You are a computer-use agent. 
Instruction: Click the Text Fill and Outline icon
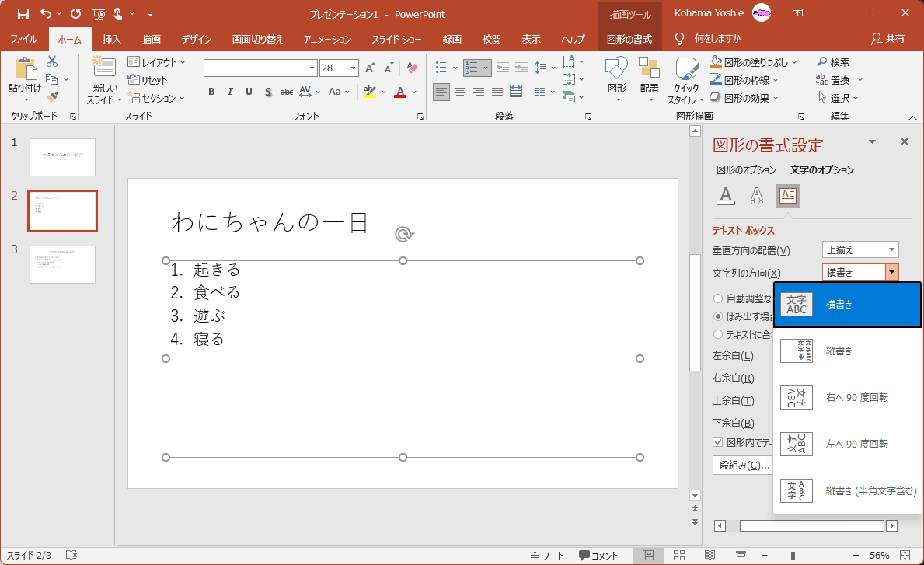(x=726, y=196)
